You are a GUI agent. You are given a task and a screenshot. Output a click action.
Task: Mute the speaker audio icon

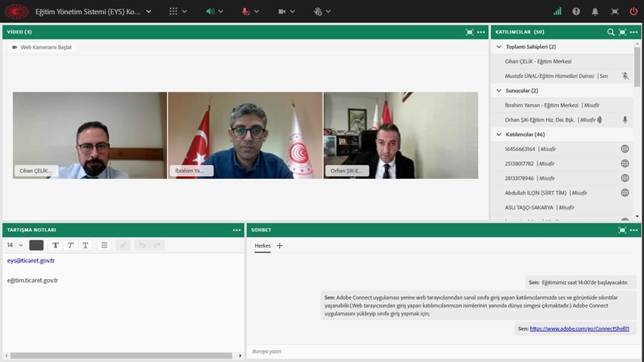[210, 11]
